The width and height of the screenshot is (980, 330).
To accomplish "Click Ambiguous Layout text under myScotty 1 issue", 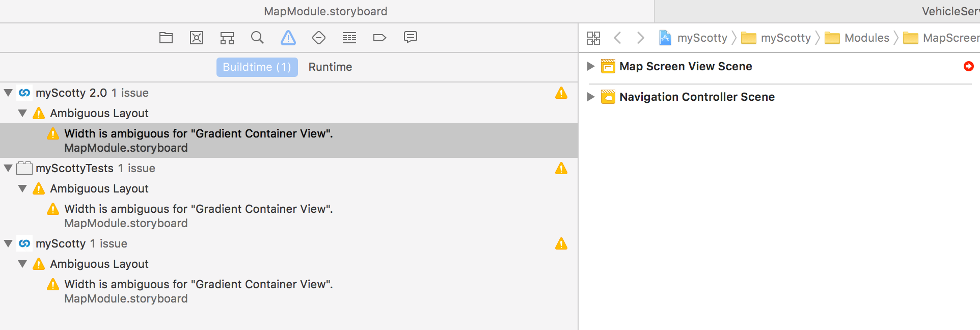I will pyautogui.click(x=99, y=264).
